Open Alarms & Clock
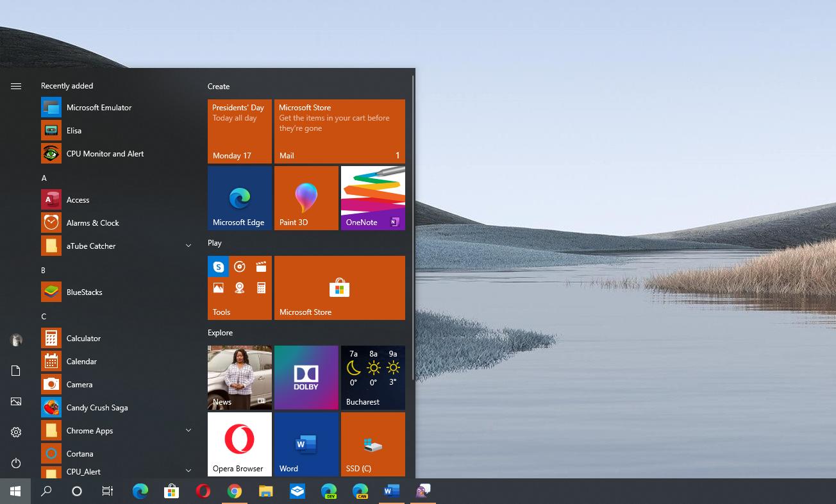 (117, 223)
